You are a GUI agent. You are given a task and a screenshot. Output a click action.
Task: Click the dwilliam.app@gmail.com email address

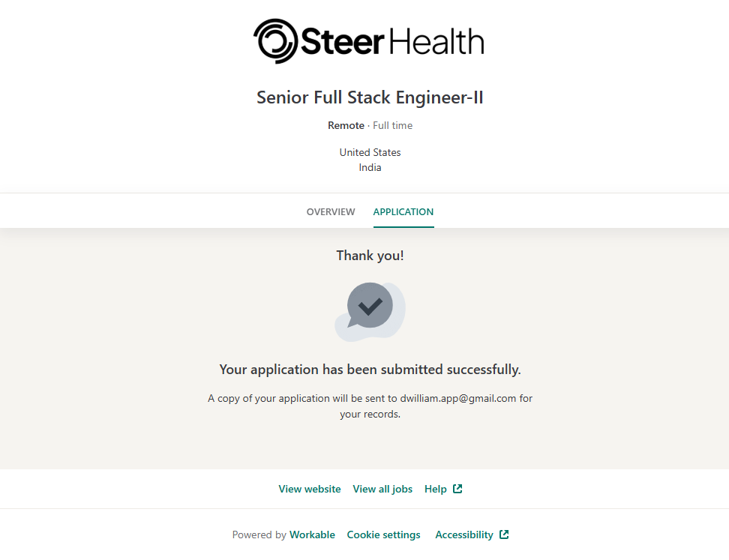[x=458, y=398]
